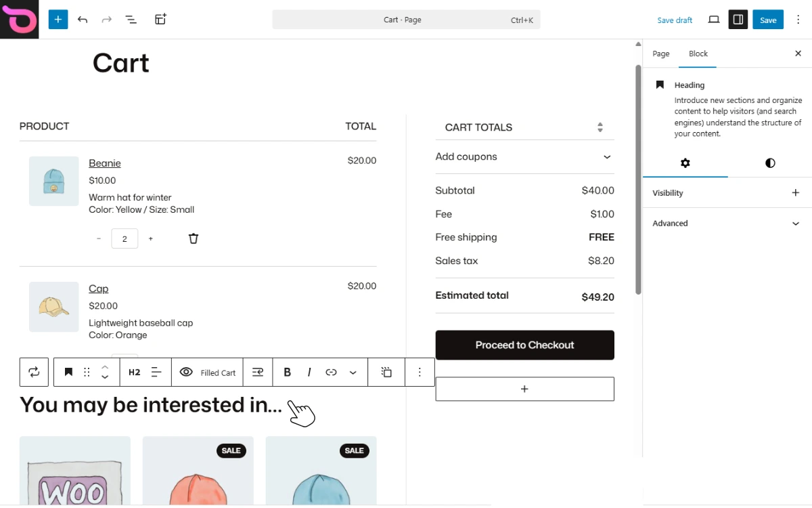Click the Proceed to Checkout button
The image size is (812, 508).
click(525, 345)
